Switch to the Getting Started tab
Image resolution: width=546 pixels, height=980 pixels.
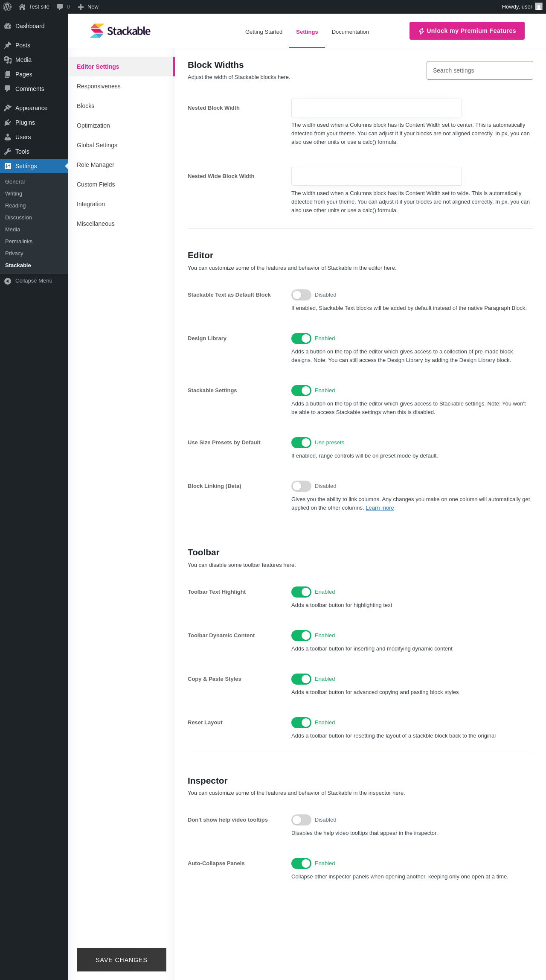[264, 32]
